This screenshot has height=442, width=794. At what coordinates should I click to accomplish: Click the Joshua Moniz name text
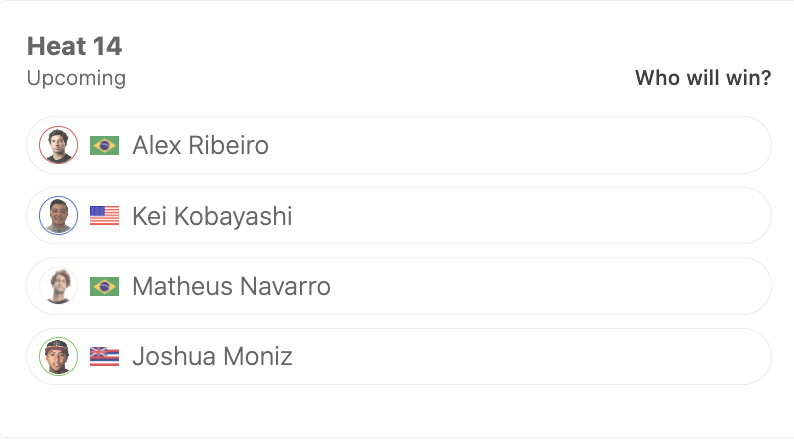[x=212, y=356]
